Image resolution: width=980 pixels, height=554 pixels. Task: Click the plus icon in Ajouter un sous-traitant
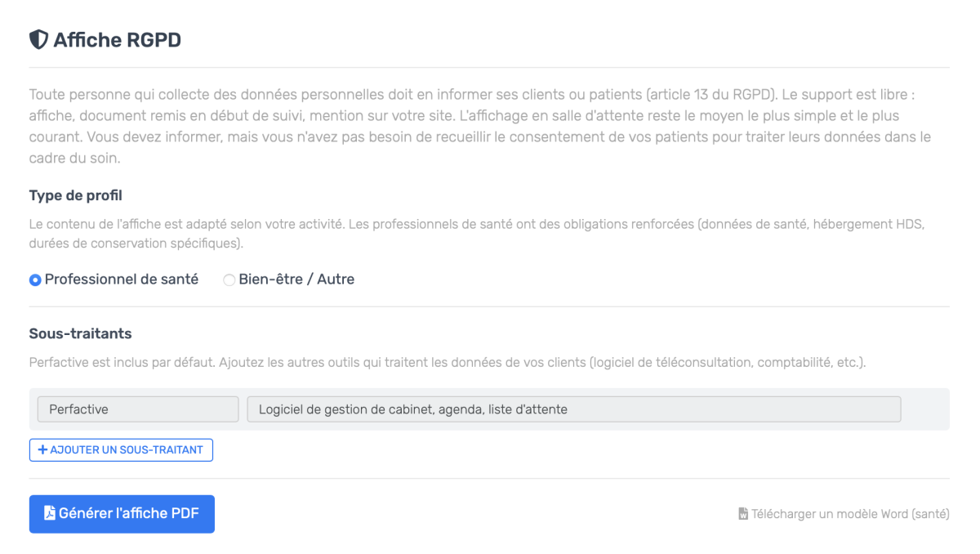(43, 450)
